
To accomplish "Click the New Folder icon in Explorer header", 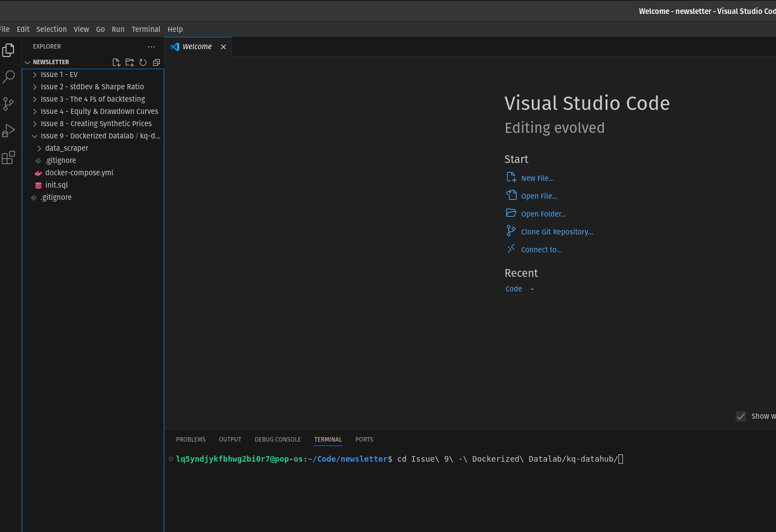I will coord(130,63).
